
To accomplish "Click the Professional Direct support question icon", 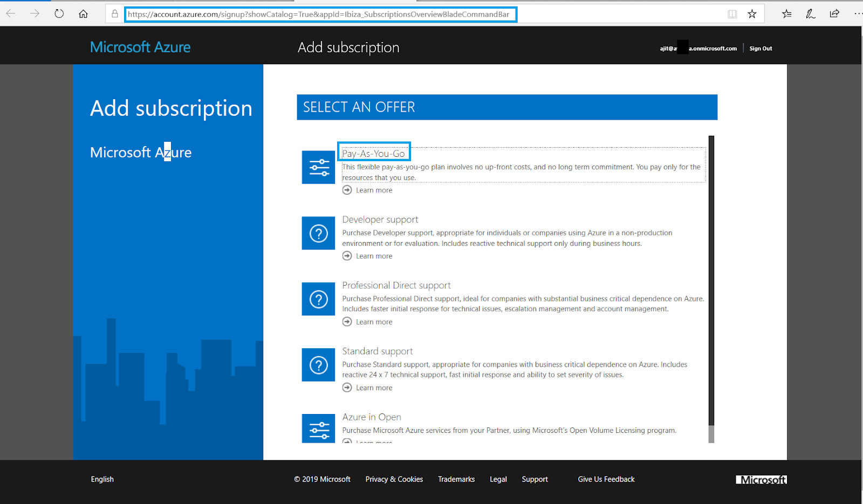I will (x=318, y=299).
